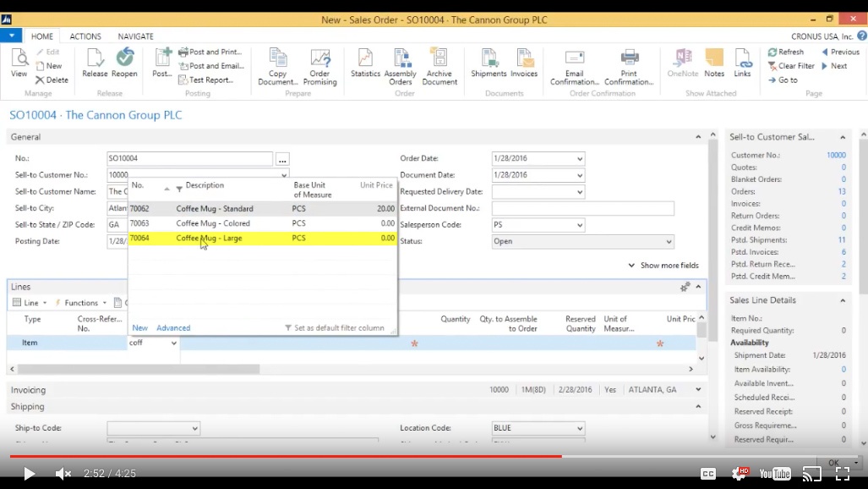Open Order Date dropdown

[x=580, y=158]
